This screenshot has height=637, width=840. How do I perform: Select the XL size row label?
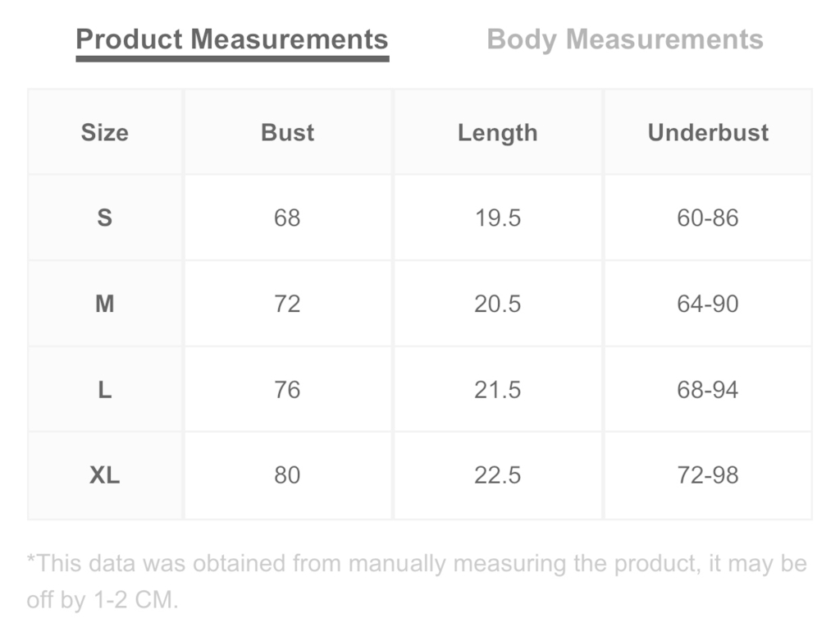pos(105,475)
